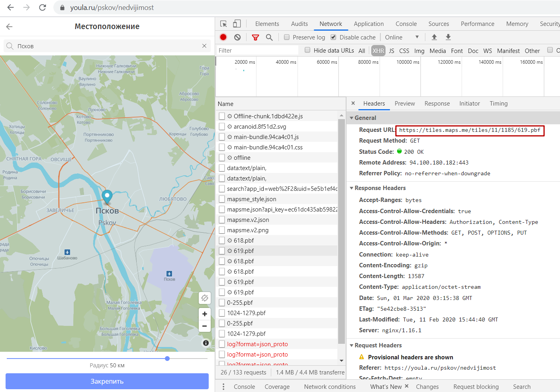Image resolution: width=560 pixels, height=392 pixels.
Task: Reload the page with the refresh icon
Action: pos(42,7)
